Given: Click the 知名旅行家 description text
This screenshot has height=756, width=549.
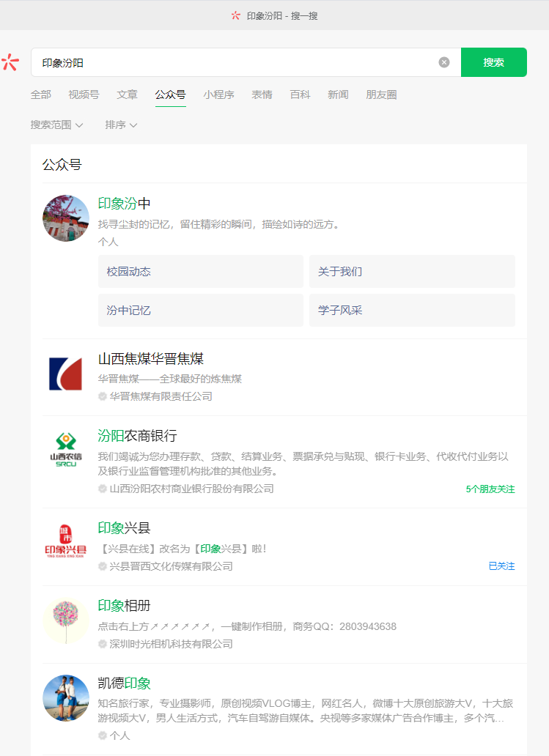Looking at the screenshot, I should click(306, 711).
